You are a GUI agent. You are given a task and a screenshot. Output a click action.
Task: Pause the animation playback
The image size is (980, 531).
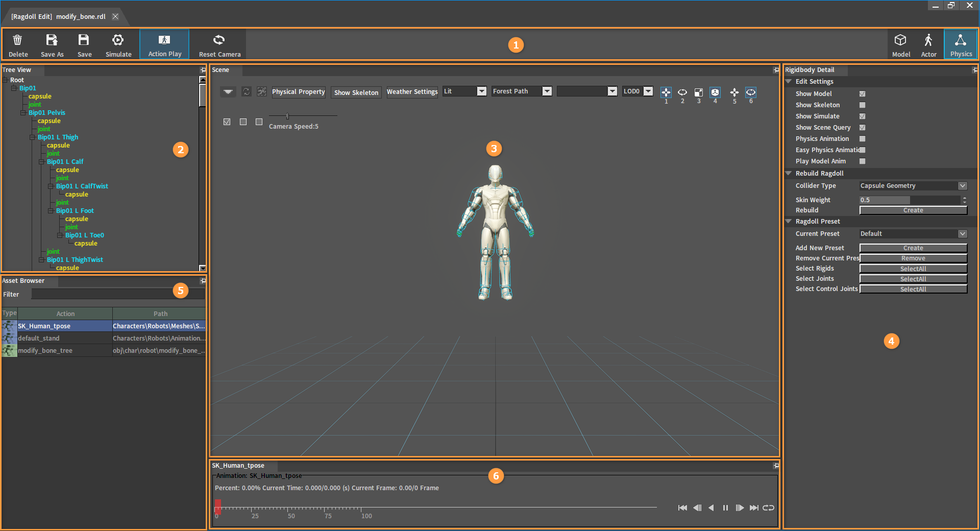(x=725, y=508)
